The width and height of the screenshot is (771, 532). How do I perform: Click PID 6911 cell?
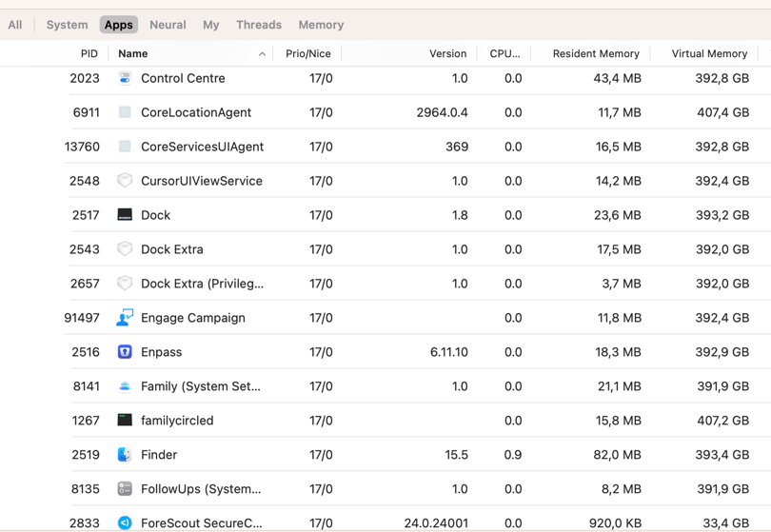[86, 112]
